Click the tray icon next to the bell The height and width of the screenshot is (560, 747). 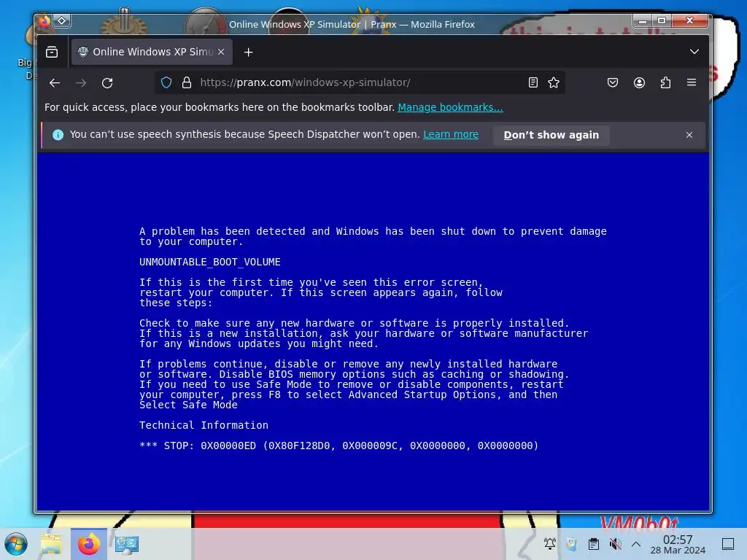tap(571, 543)
